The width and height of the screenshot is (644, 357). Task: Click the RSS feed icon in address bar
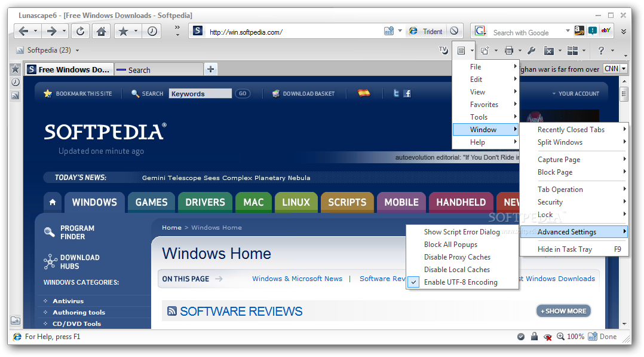[388, 31]
